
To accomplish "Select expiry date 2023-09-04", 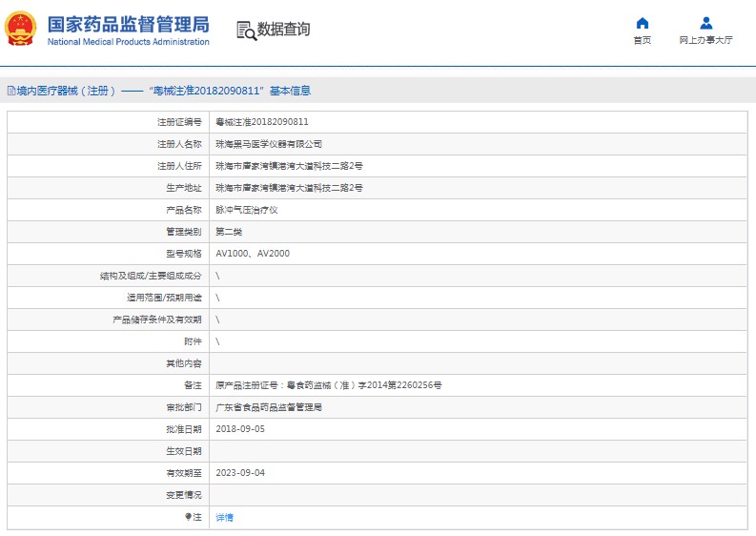I will [240, 473].
